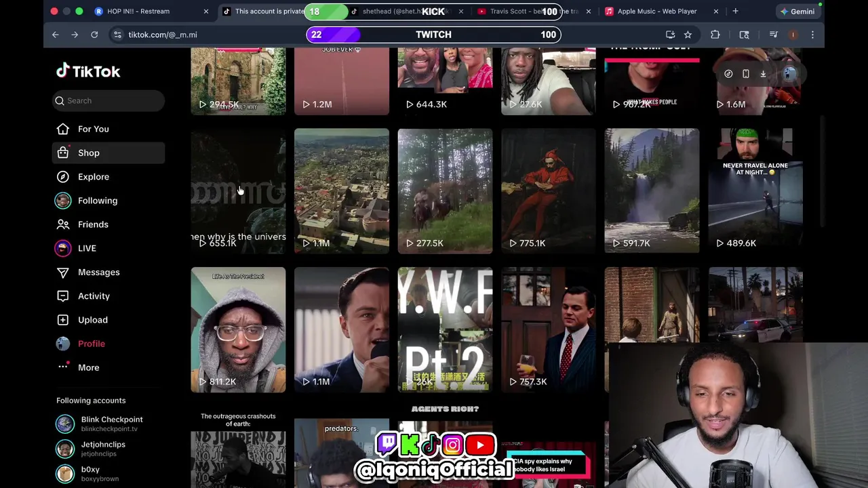Open the red jester video, 775.1K views

pyautogui.click(x=549, y=190)
